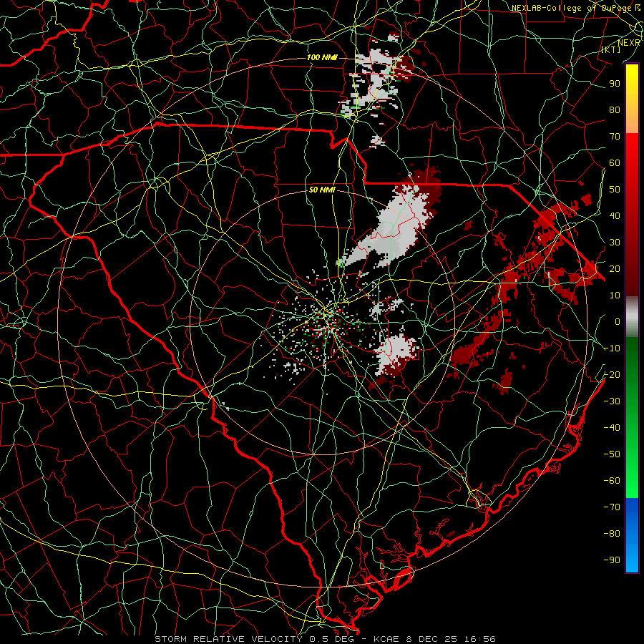Pick the yellow segment of the color bar
Screen dimensions: 644x644
click(632, 99)
